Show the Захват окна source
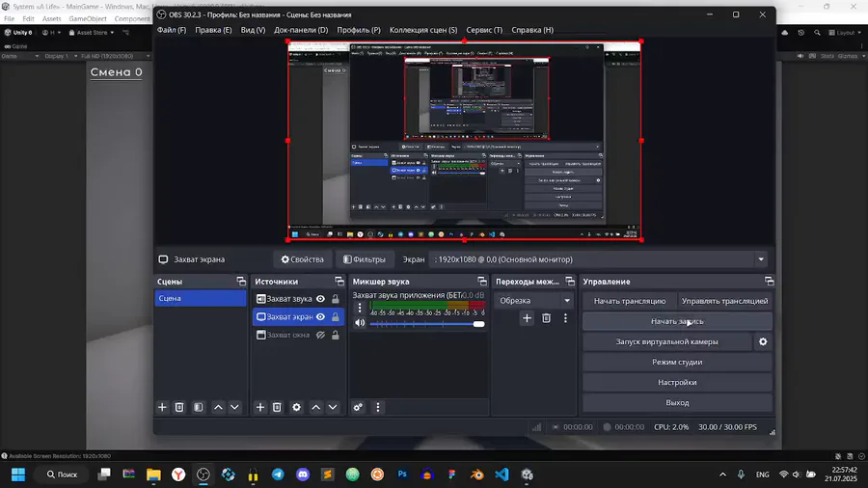The height and width of the screenshot is (488, 868). [320, 335]
